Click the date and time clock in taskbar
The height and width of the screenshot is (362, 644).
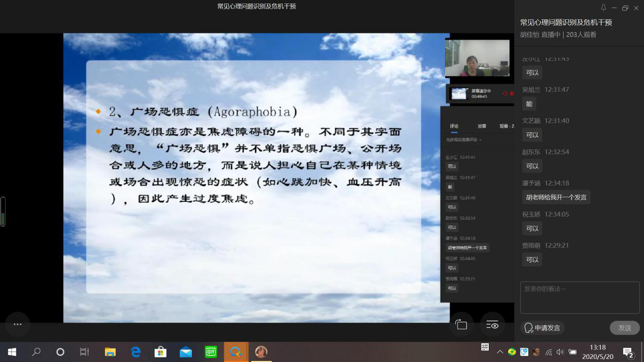click(x=598, y=352)
